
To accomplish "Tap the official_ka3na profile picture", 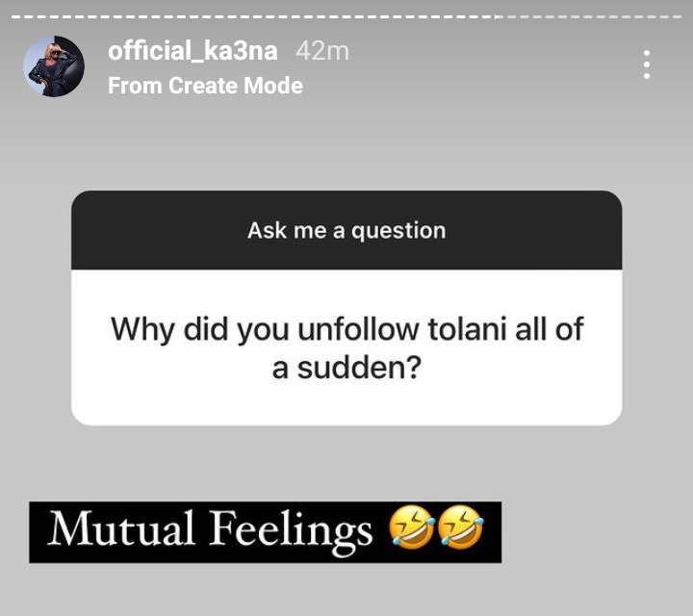I will [x=54, y=66].
